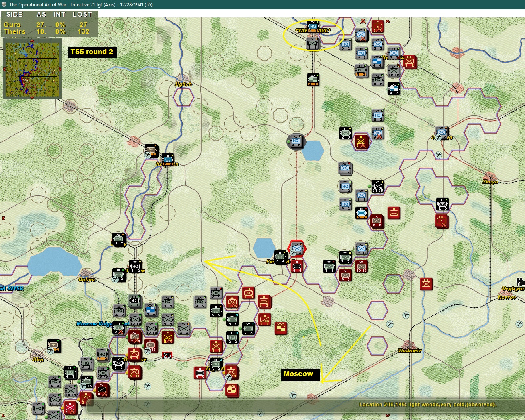Image resolution: width=525 pixels, height=420 pixels.
Task: Select the black III counter marked 2 1
Action: pos(135,301)
